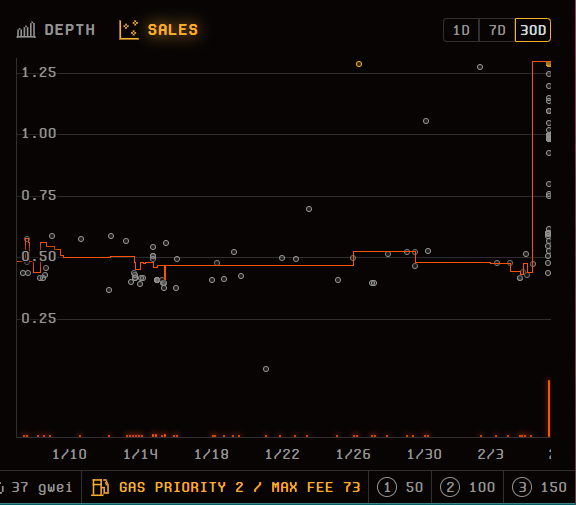
Task: Select the 30D time range
Action: click(x=533, y=30)
